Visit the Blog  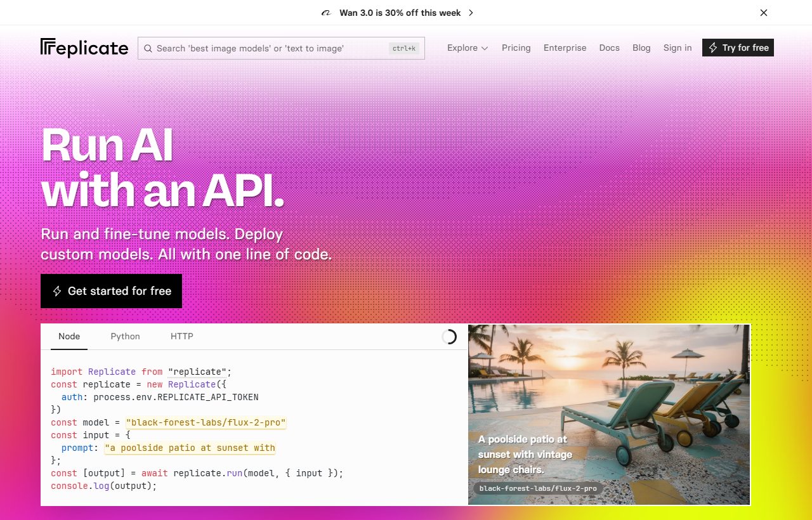tap(641, 48)
